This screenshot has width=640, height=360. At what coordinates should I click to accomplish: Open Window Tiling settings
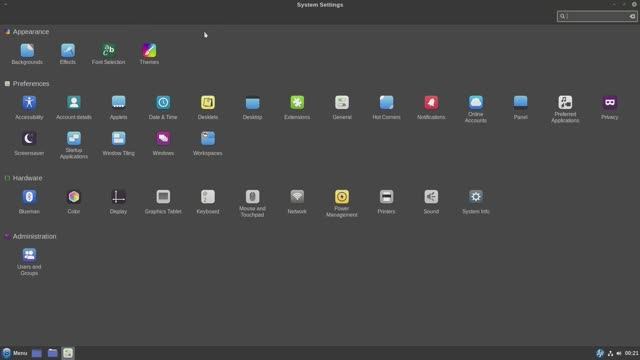(x=118, y=144)
